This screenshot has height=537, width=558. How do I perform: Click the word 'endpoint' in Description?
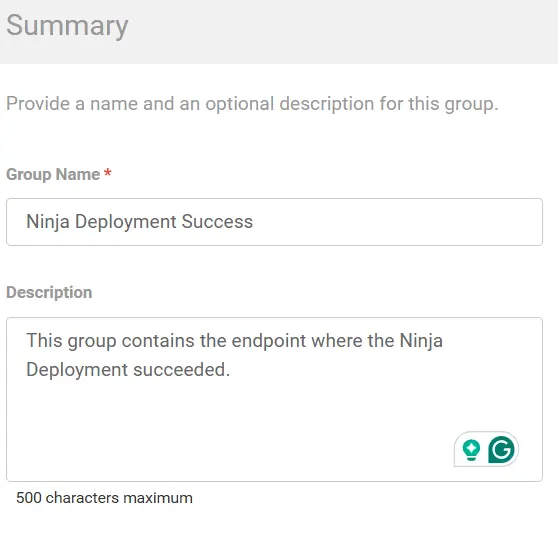click(x=269, y=341)
